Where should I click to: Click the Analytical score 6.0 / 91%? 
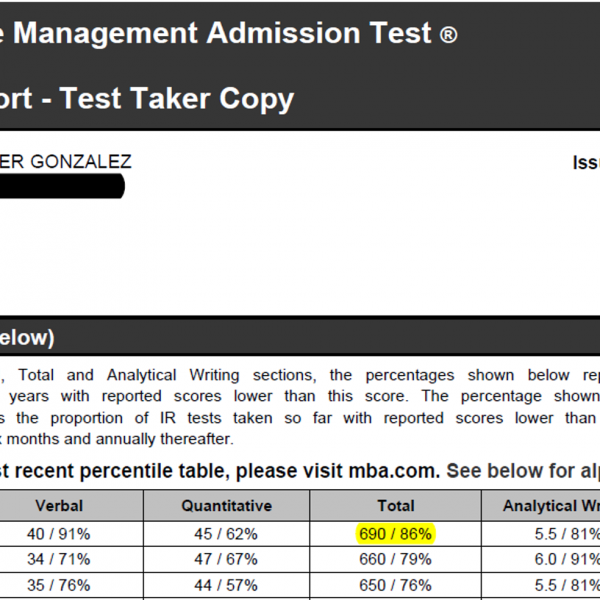[567, 559]
